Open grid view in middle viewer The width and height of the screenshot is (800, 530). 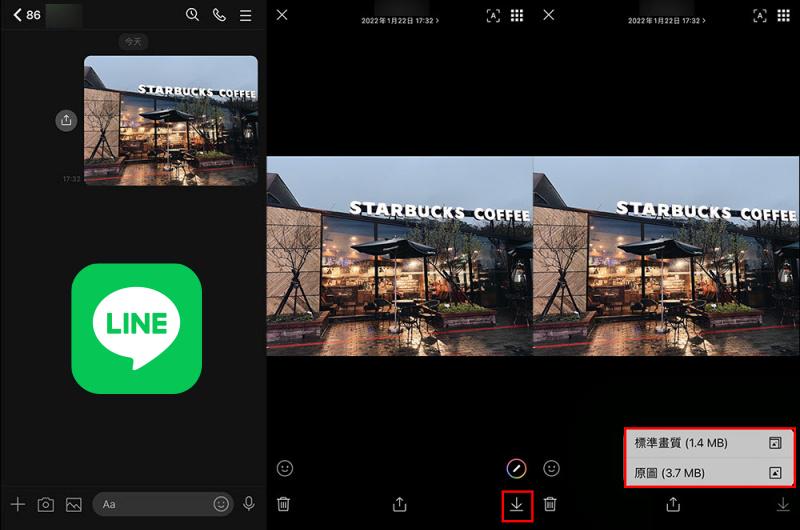coord(517,15)
